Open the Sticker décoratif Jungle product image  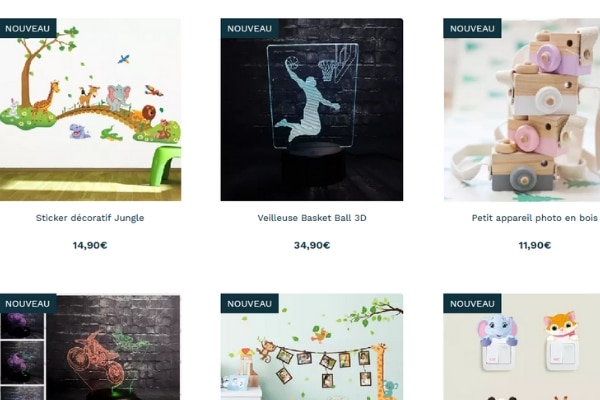(x=90, y=109)
